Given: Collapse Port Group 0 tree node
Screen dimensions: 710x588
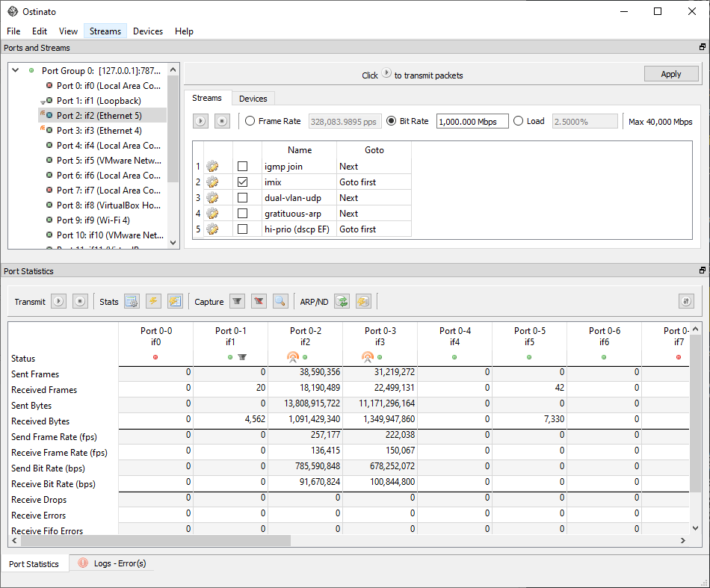Looking at the screenshot, I should [x=16, y=71].
